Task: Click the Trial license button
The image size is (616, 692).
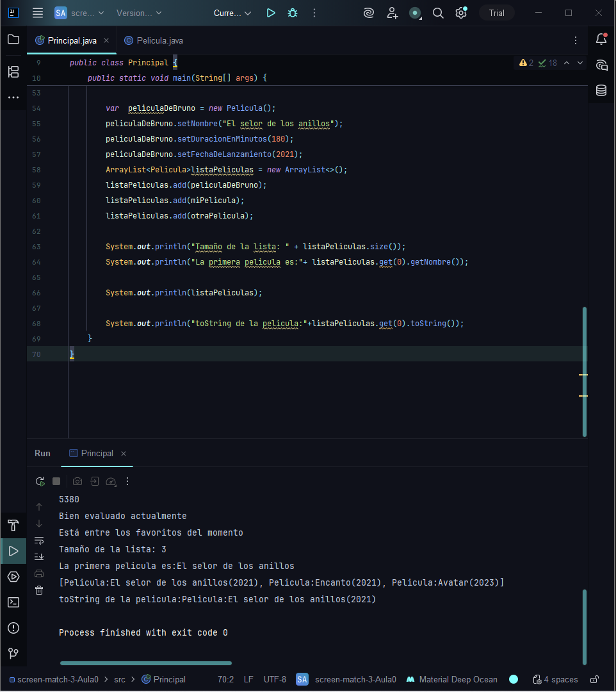Action: point(496,13)
